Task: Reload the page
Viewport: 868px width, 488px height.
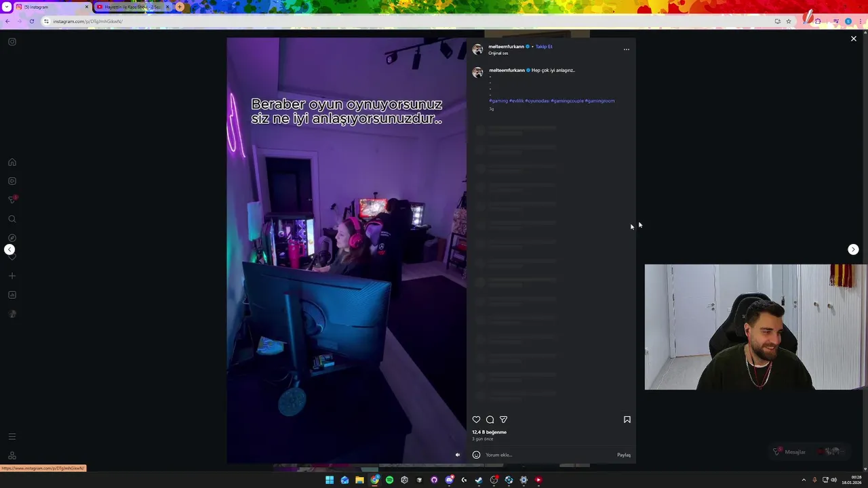Action: [x=31, y=21]
